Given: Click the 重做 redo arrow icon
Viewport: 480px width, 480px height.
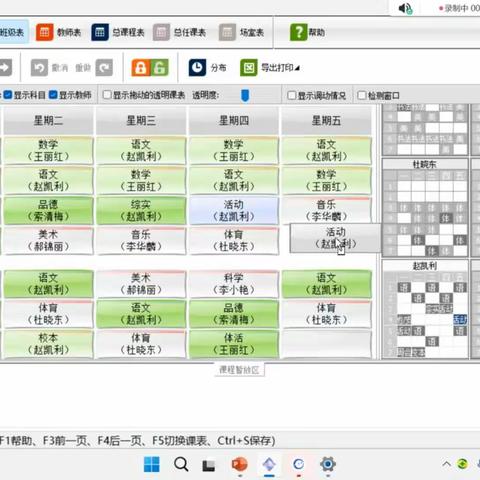Looking at the screenshot, I should 104,68.
